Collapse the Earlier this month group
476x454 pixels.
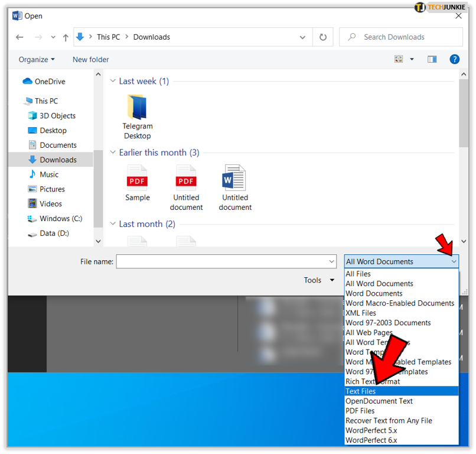coord(113,153)
